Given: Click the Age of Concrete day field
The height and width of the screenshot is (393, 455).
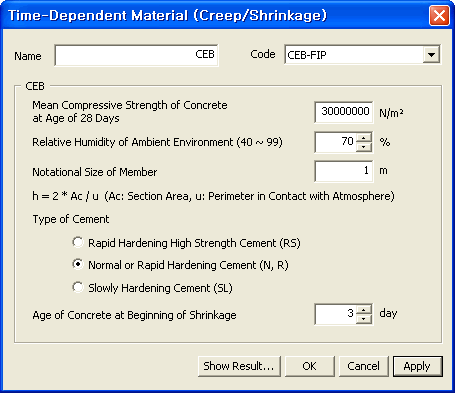Looking at the screenshot, I should coord(335,314).
